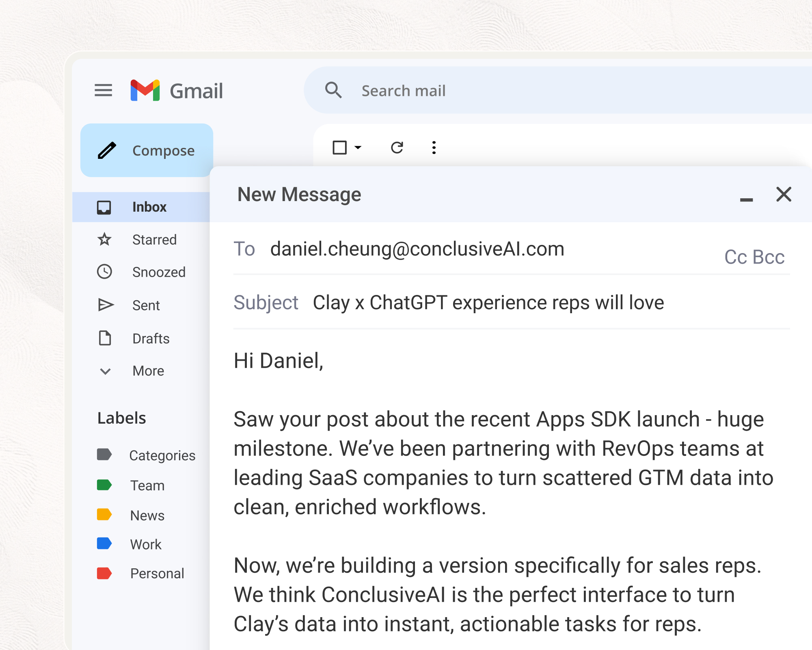812x650 pixels.
Task: Add Cc recipients
Action: (x=735, y=257)
